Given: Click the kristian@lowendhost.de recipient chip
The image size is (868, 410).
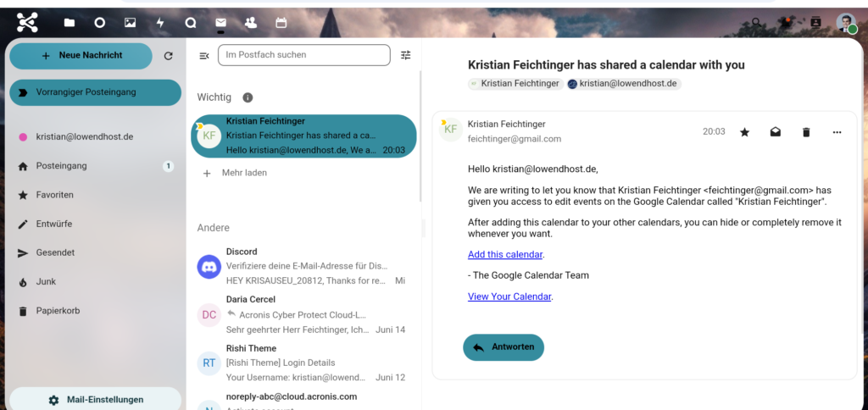Looking at the screenshot, I should (624, 84).
